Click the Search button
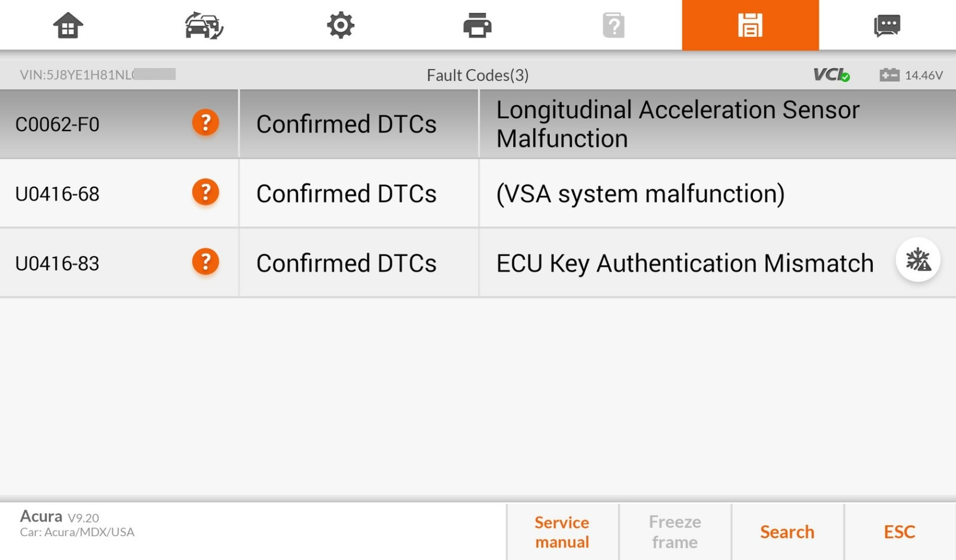Image resolution: width=956 pixels, height=560 pixels. 787,532
